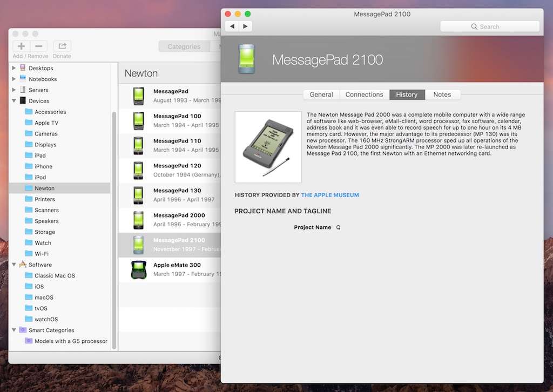The image size is (553, 392).
Task: Expand the Desktops category
Action: [14, 67]
